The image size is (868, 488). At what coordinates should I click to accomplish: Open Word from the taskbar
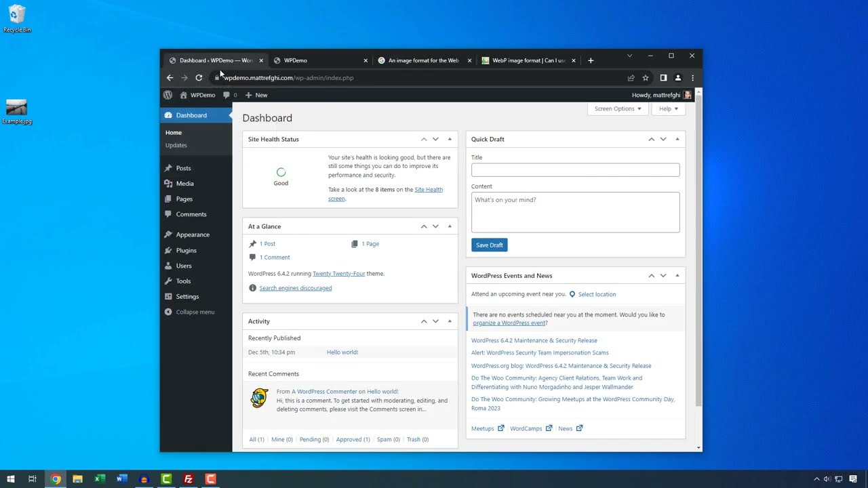[122, 479]
